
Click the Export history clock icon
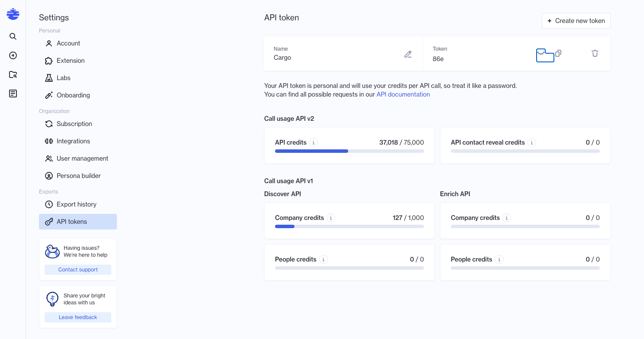tap(49, 204)
